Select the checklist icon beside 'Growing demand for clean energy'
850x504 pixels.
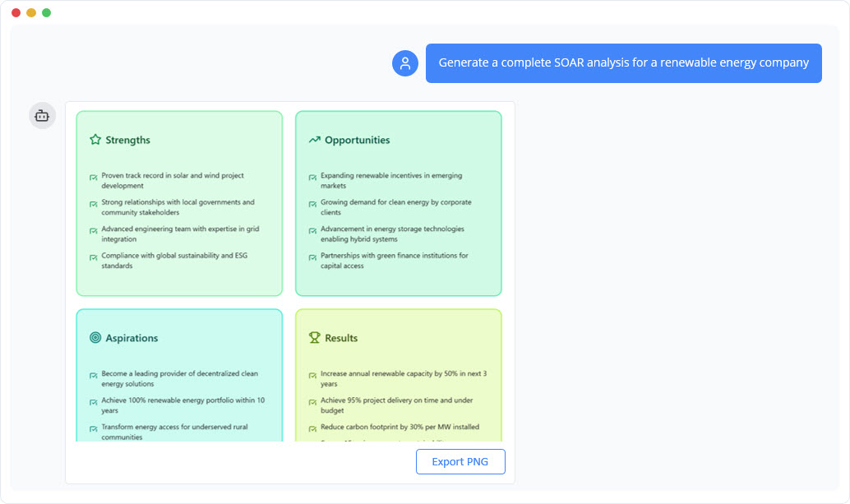(311, 202)
